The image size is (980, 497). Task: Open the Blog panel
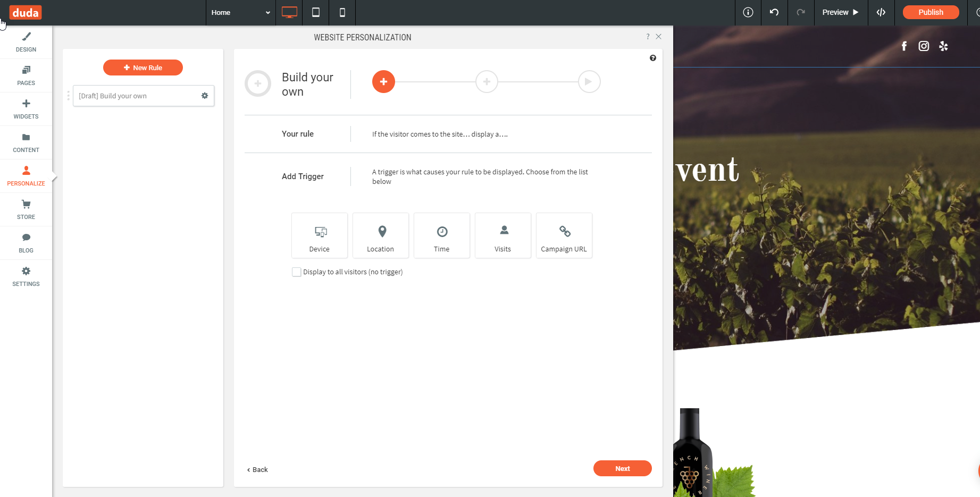(x=26, y=243)
